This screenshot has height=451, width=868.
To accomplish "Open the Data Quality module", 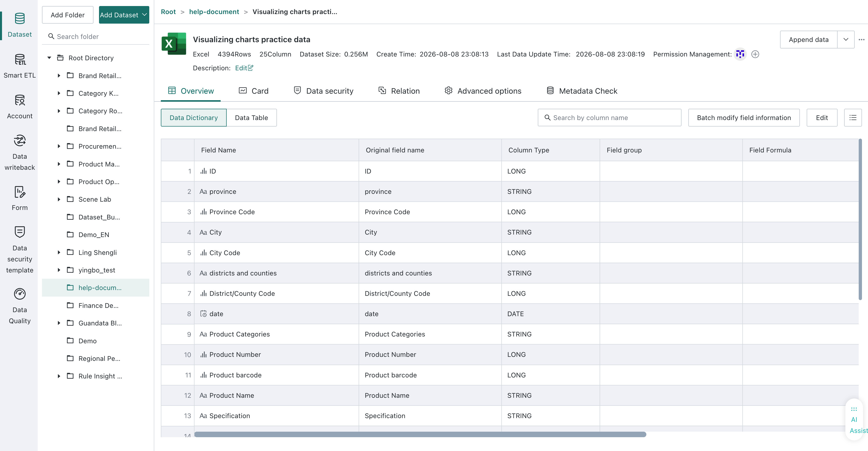I will (x=20, y=306).
